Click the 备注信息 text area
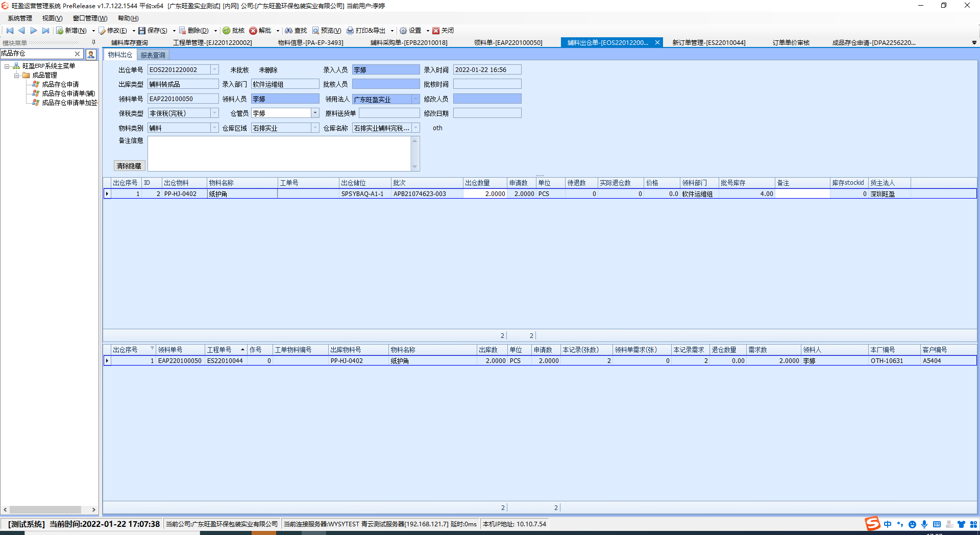 pos(279,153)
